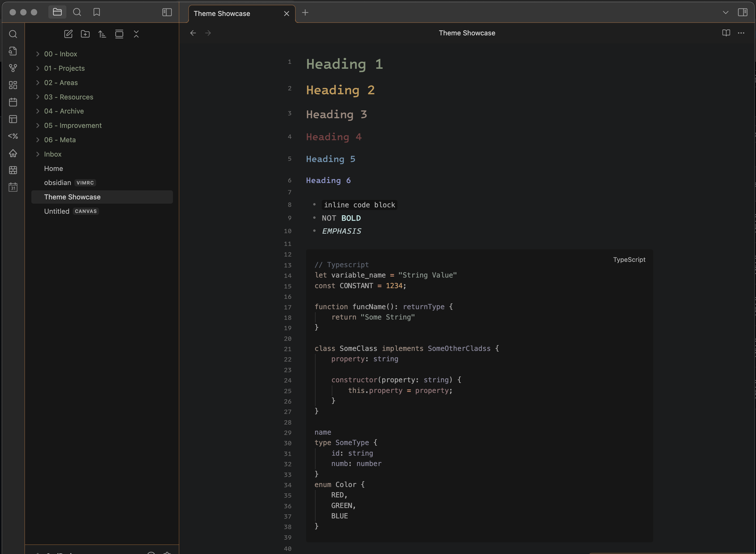Click the TypeScript language label

tap(629, 259)
